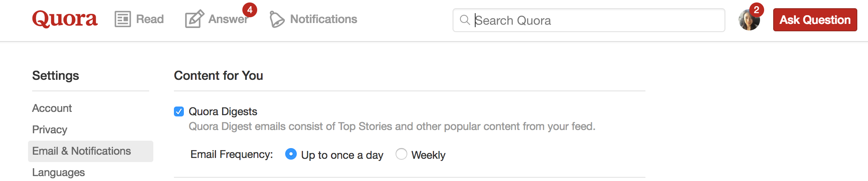Screen dimensions: 868x181
Task: Open the Read feed icon
Action: pos(123,19)
